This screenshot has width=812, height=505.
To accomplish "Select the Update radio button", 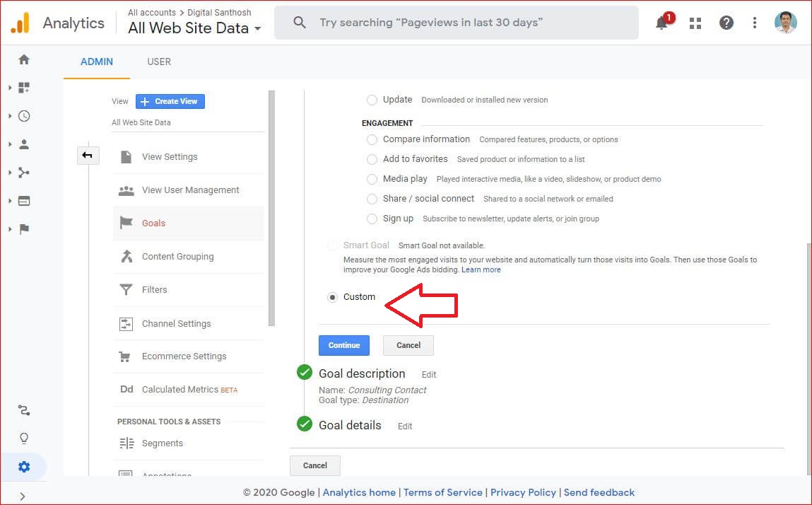I will pos(372,100).
